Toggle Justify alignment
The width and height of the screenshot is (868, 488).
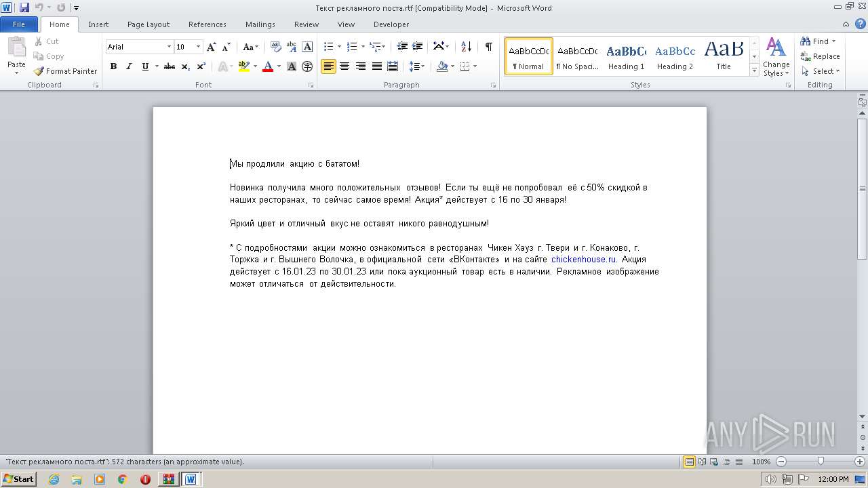click(x=376, y=66)
